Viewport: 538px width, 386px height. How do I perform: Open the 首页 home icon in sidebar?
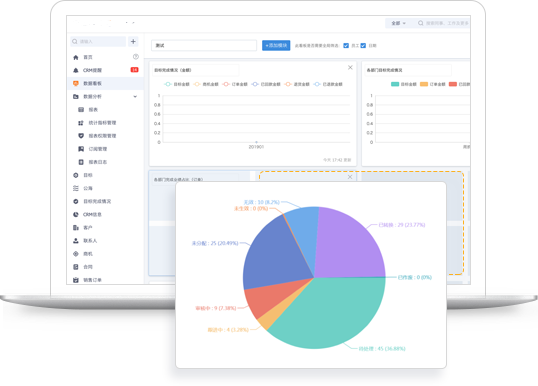coord(76,57)
